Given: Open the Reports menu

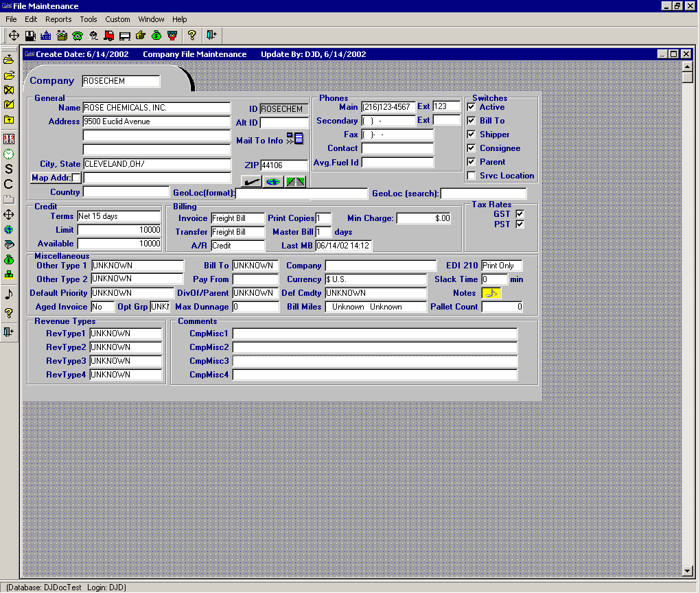Looking at the screenshot, I should click(x=58, y=19).
